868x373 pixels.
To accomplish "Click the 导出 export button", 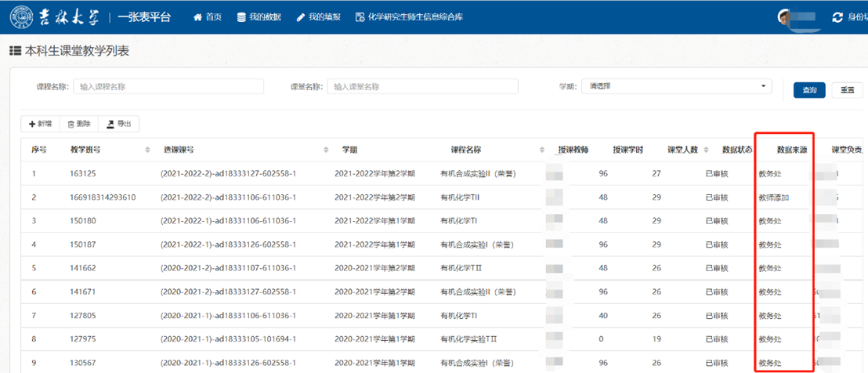I will (120, 124).
